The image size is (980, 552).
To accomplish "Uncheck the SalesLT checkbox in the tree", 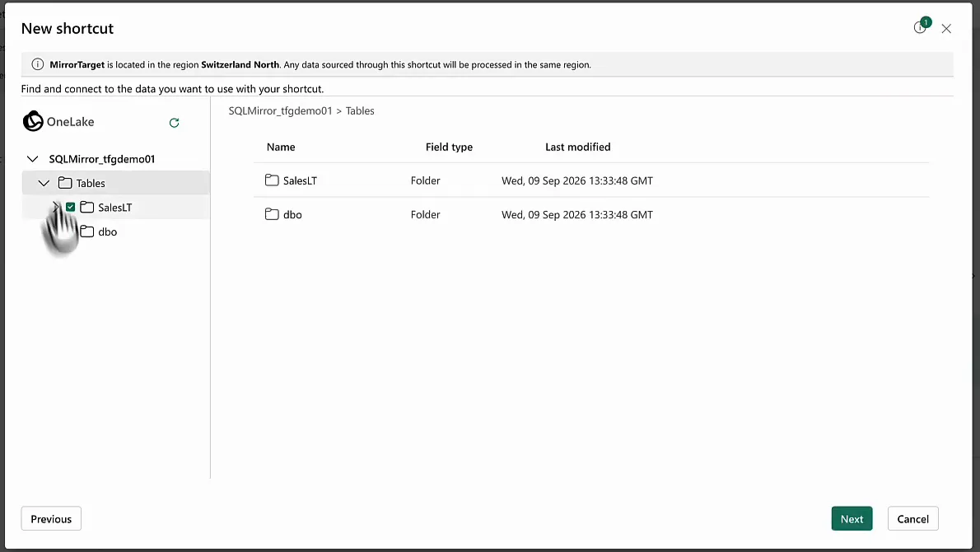I will (x=71, y=207).
